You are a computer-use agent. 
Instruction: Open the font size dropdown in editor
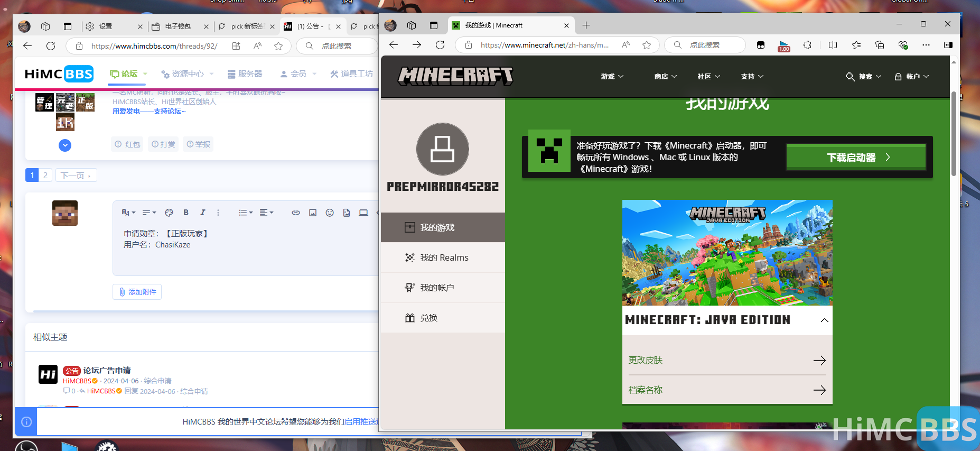128,213
